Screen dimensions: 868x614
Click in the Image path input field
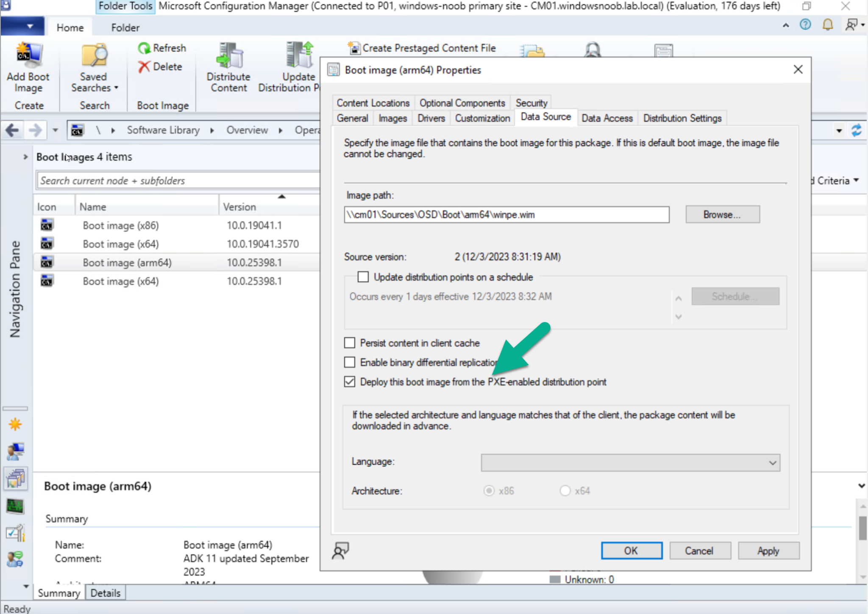tap(506, 214)
